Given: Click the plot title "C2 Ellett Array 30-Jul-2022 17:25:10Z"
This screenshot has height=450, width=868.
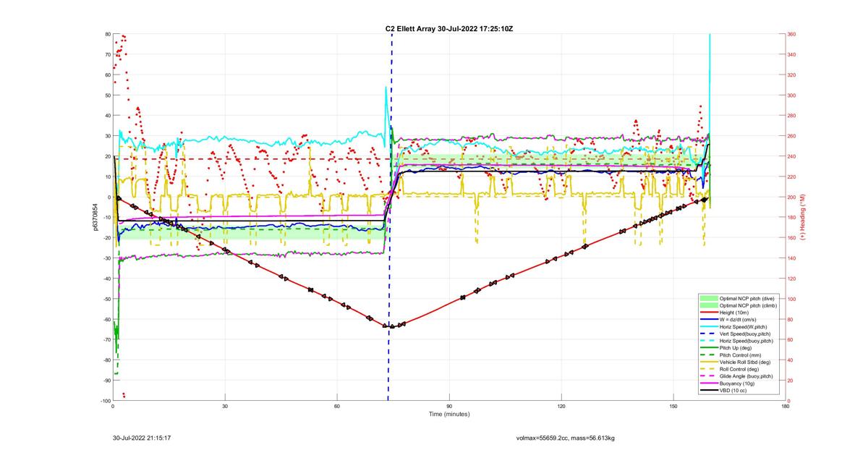Looking at the screenshot, I should (449, 29).
